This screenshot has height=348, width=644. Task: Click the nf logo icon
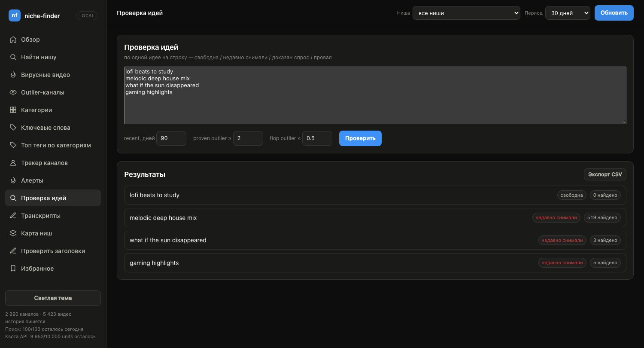pos(15,15)
